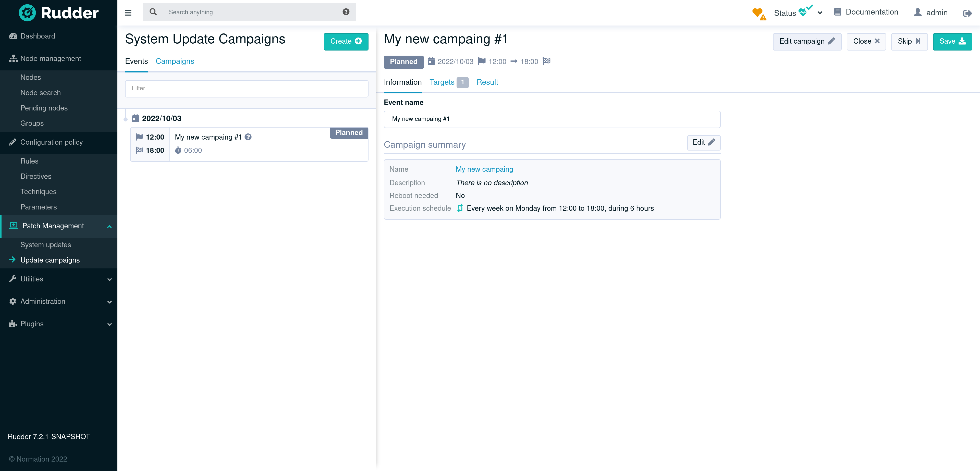Expand the Administration menu
980x471 pixels.
point(109,302)
